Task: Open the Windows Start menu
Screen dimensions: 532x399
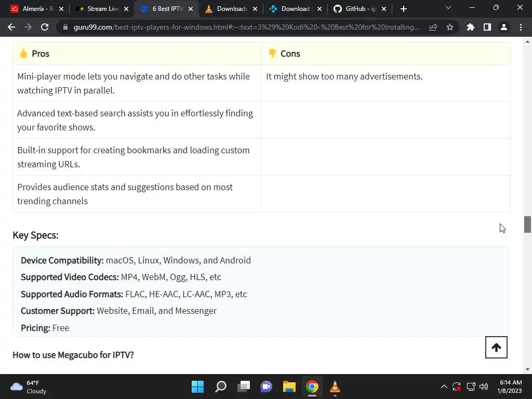Action: [x=198, y=387]
